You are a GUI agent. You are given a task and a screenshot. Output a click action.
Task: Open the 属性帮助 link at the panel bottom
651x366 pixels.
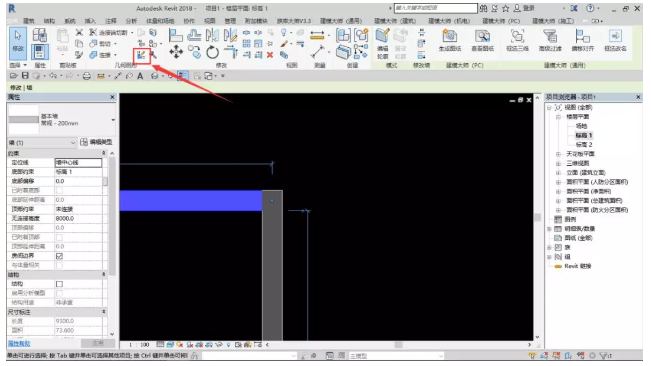tap(19, 344)
